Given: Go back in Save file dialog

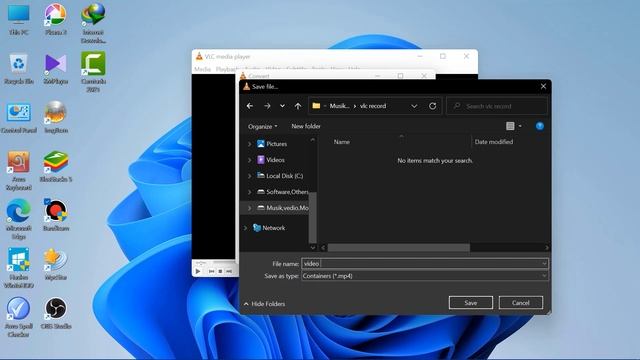Looking at the screenshot, I should (250, 106).
